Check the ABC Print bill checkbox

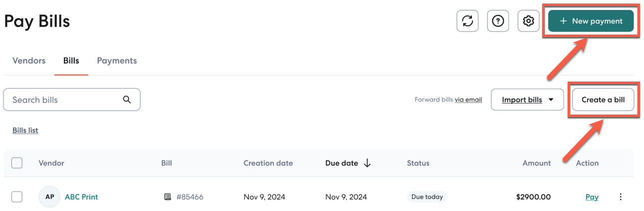tap(17, 197)
